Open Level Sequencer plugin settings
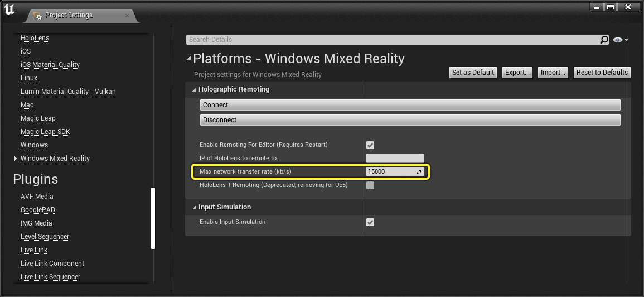 click(x=45, y=237)
